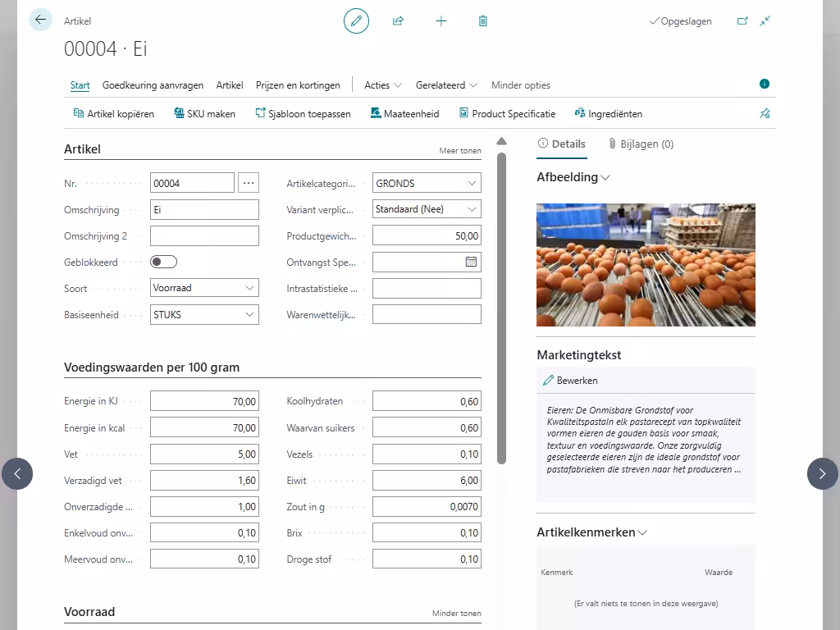Click the Omschrijving 2 input field

click(x=204, y=236)
